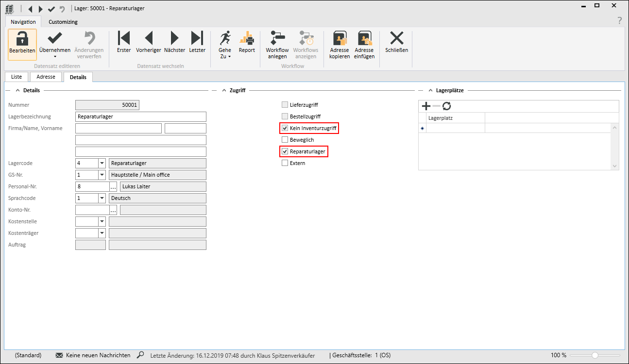629x364 pixels.
Task: Click the Personal-Nr. lookup ellipsis button
Action: 114,187
